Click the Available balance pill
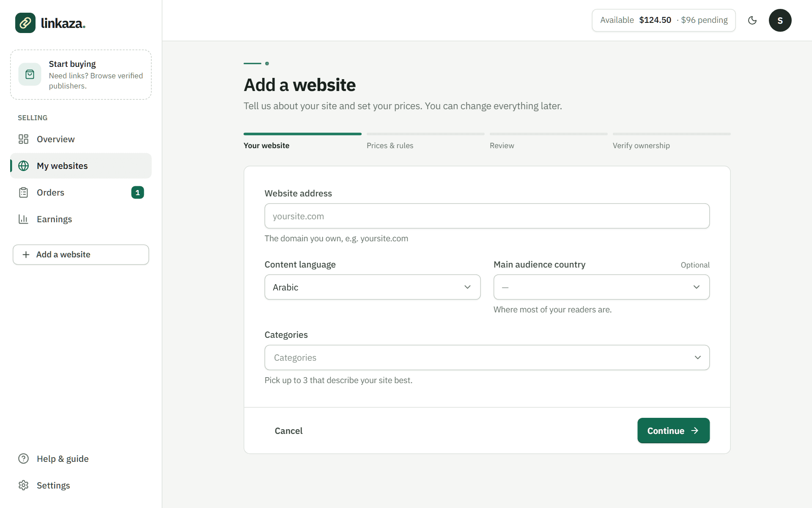Screen dimensions: 812x508 (x=664, y=20)
